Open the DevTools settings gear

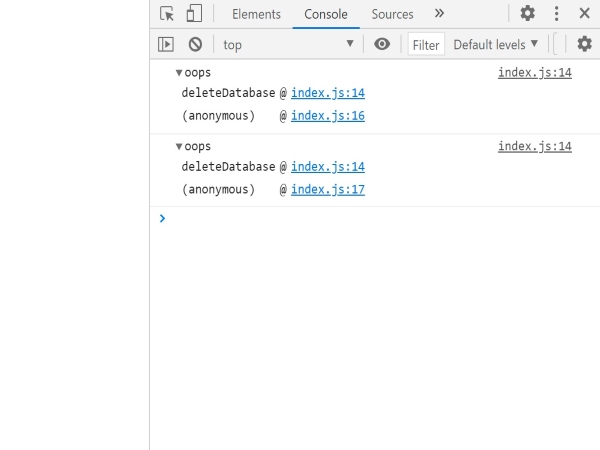527,14
